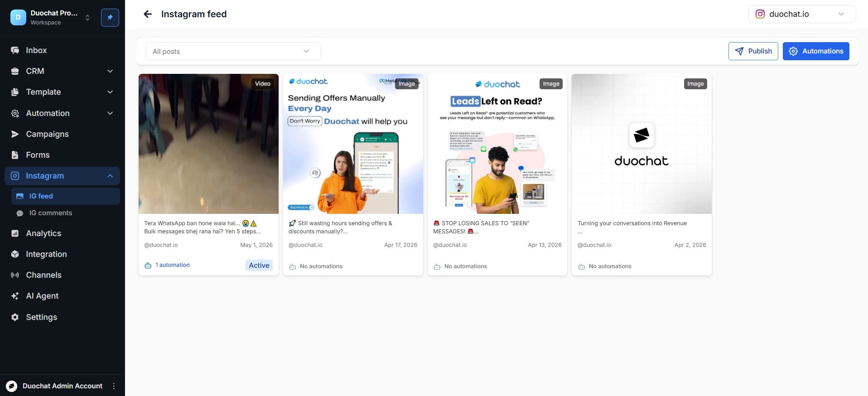Click the Integration cube icon

(15, 254)
